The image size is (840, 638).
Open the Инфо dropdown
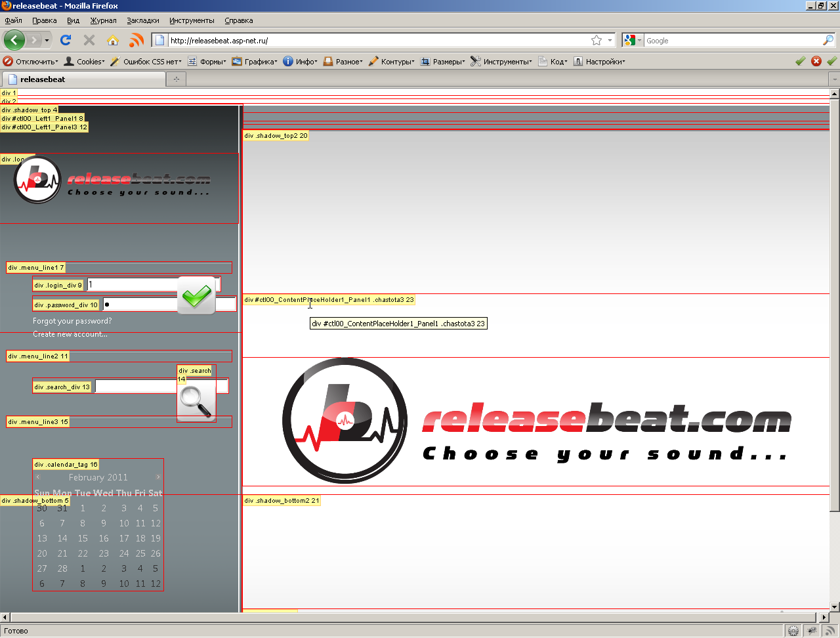pos(301,61)
